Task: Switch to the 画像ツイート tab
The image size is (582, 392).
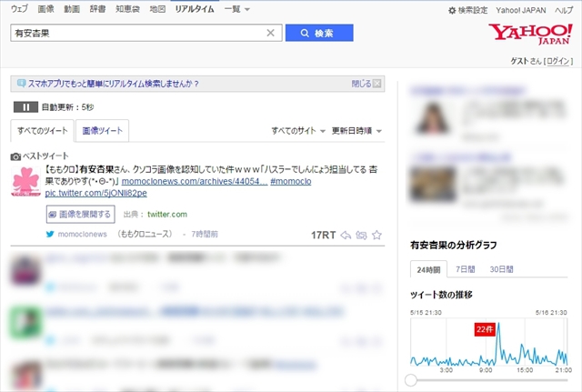Action: pyautogui.click(x=102, y=131)
